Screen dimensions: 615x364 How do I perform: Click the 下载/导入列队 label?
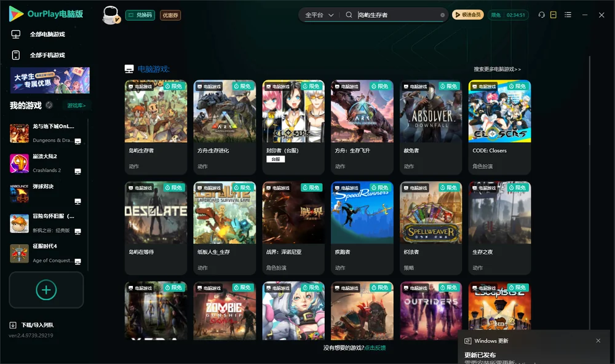(38, 325)
